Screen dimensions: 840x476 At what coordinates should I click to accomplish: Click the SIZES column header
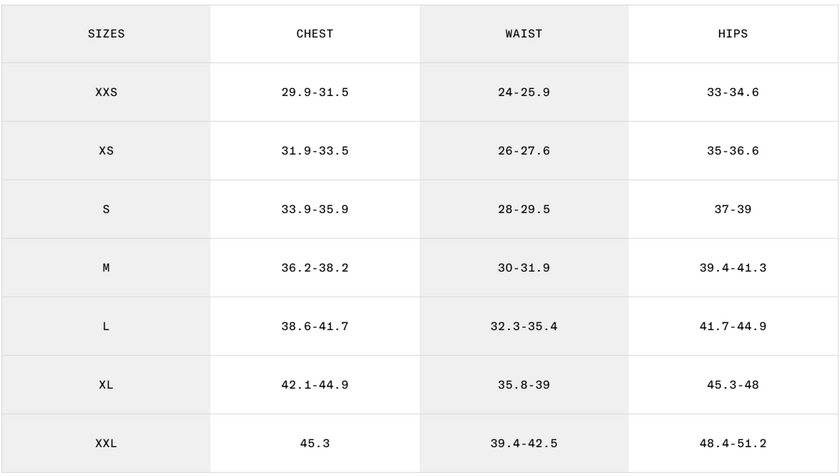(106, 34)
